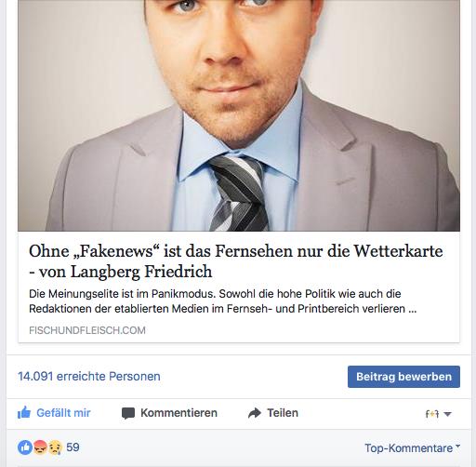Image resolution: width=476 pixels, height=467 pixels.
Task: Open the article preview photo of the man
Action: coord(239,115)
